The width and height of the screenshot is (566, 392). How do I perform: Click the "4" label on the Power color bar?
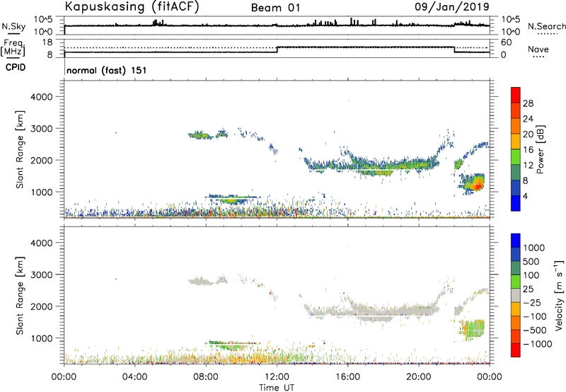coord(525,197)
